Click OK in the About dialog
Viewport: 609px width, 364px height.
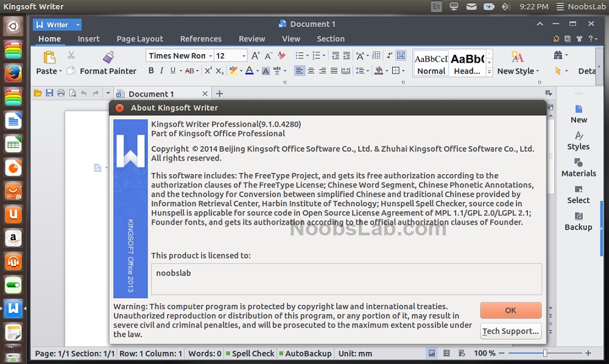(511, 310)
